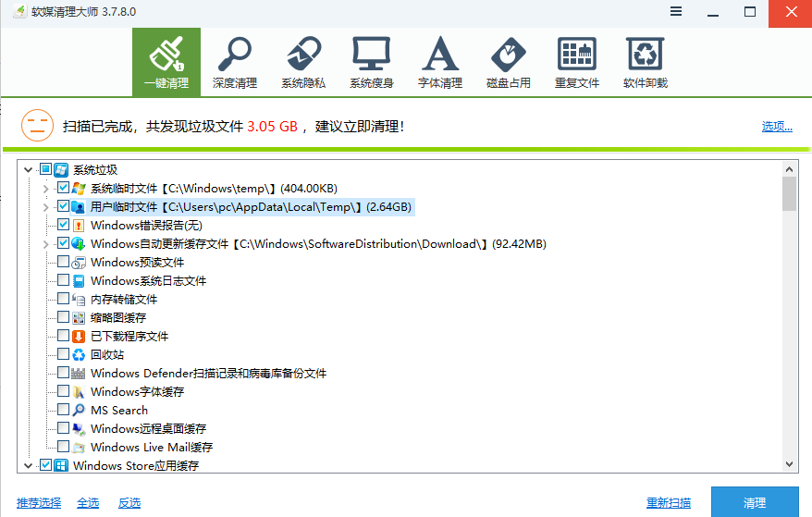
Task: Uncheck 系统临时文件 checkbox
Action: click(x=63, y=188)
